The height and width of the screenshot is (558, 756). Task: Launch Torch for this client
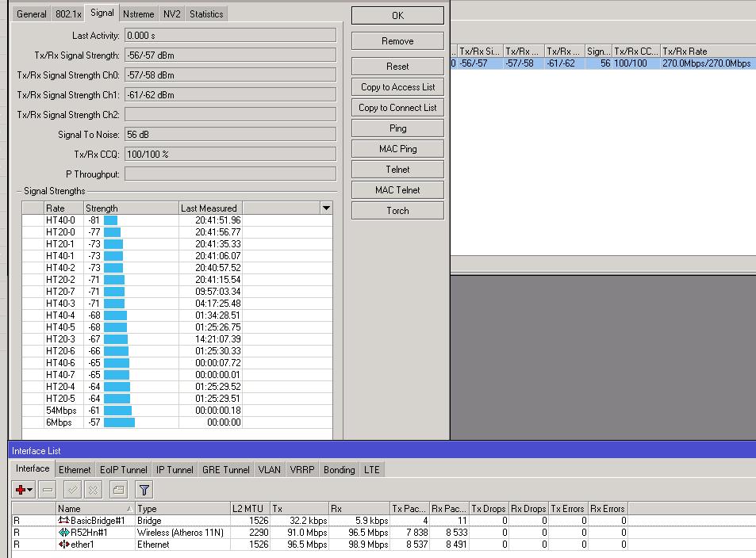(397, 211)
